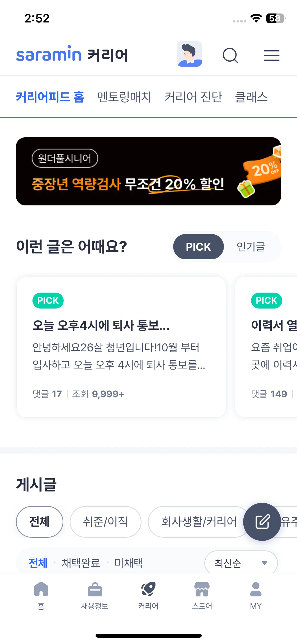Open the hamburger menu
This screenshot has width=297, height=644.
pos(271,55)
